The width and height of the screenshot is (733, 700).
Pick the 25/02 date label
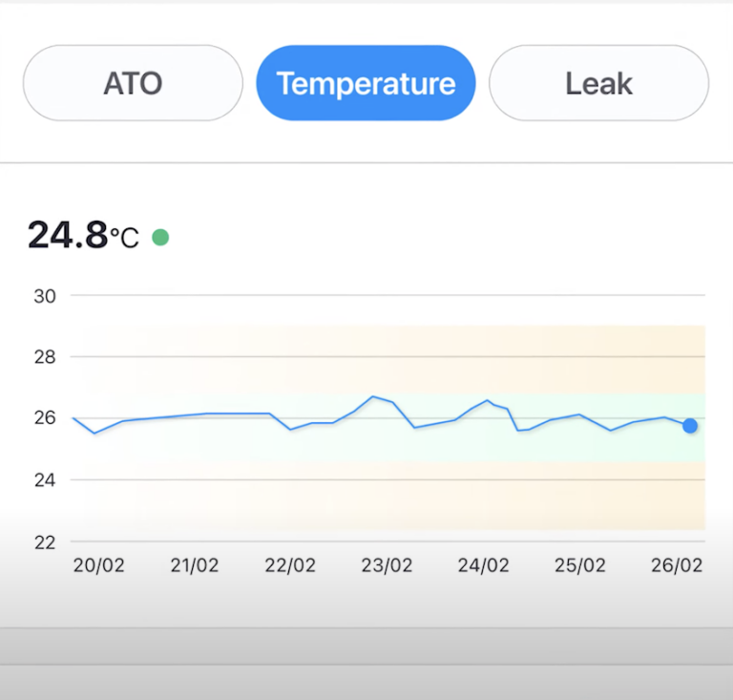tap(579, 565)
